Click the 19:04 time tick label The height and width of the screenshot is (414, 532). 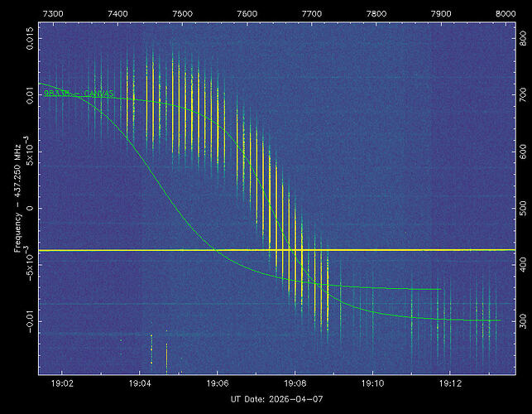point(140,384)
